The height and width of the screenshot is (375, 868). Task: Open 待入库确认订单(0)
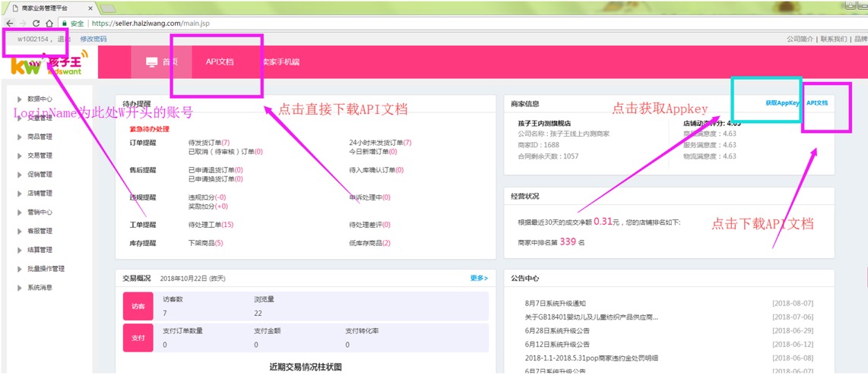[376, 170]
